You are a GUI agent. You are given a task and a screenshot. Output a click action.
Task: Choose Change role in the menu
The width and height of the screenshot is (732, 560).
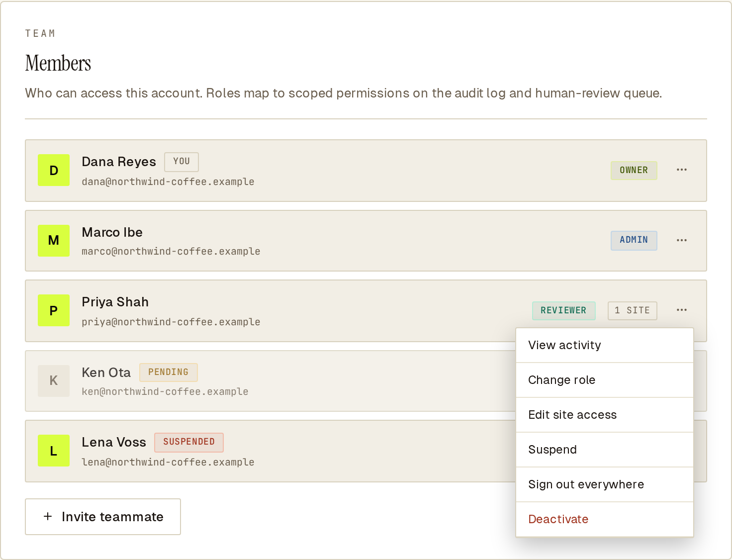coord(605,380)
